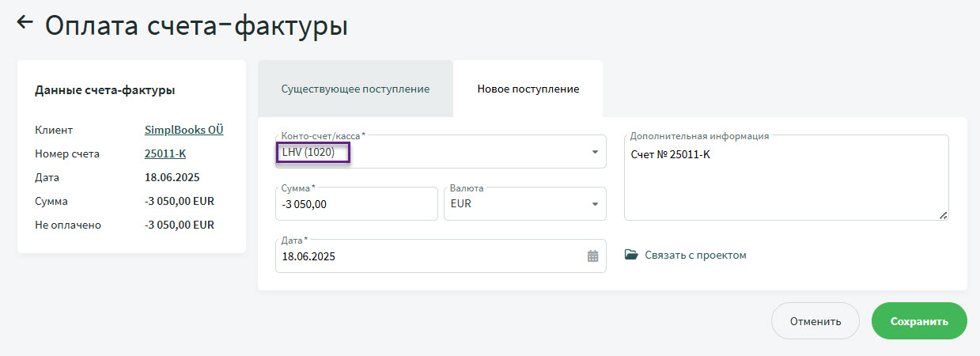The height and width of the screenshot is (356, 980).
Task: Click the EUR currency value field
Action: pyautogui.click(x=525, y=204)
